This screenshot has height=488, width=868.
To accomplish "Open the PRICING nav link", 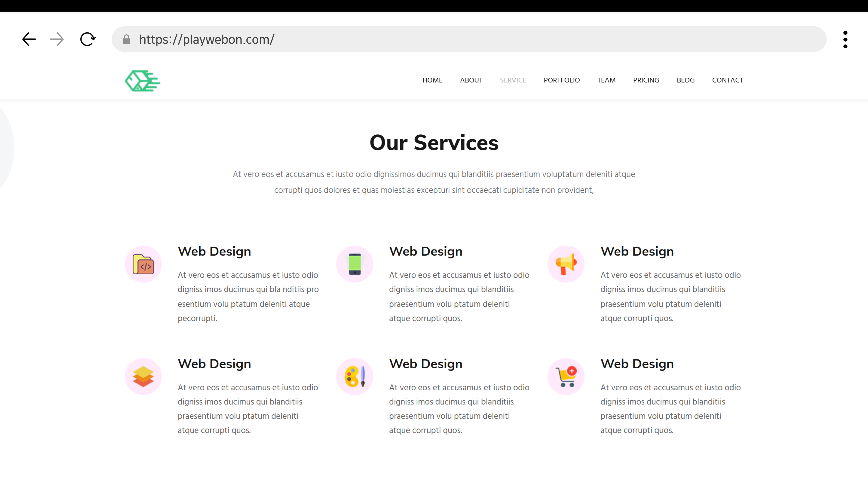I will pos(646,80).
